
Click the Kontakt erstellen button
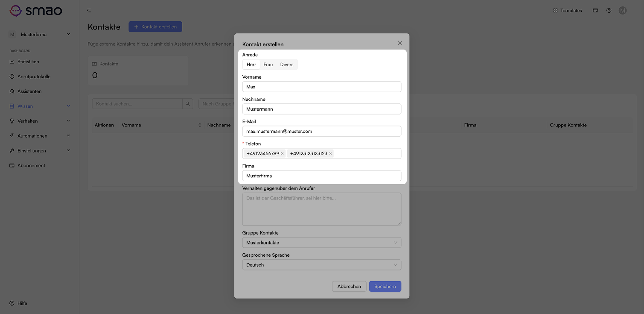(x=155, y=26)
